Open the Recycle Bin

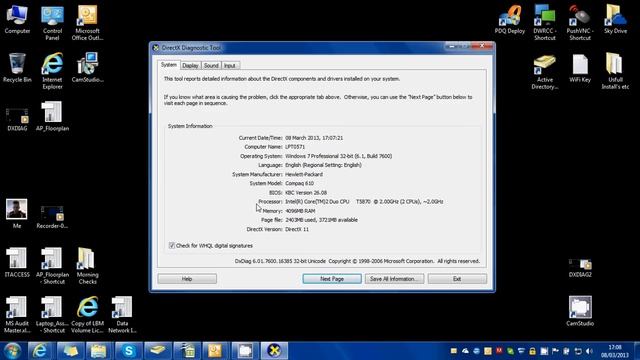click(17, 68)
